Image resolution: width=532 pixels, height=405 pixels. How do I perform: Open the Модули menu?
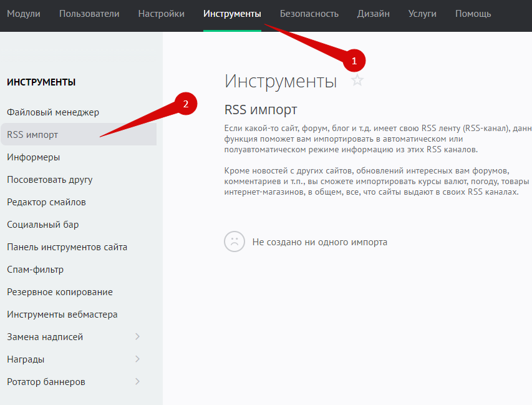(23, 14)
